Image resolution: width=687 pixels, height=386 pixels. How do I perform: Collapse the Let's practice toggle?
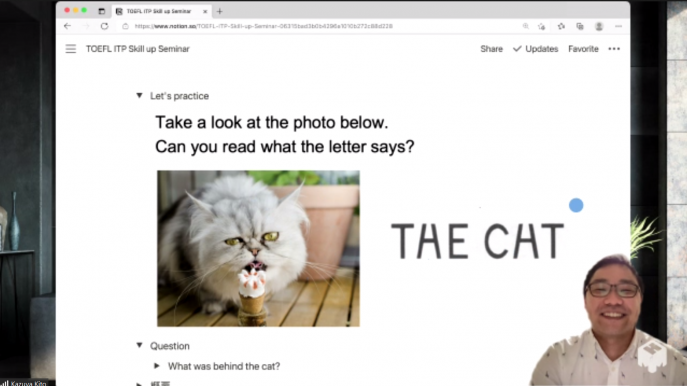pyautogui.click(x=139, y=96)
